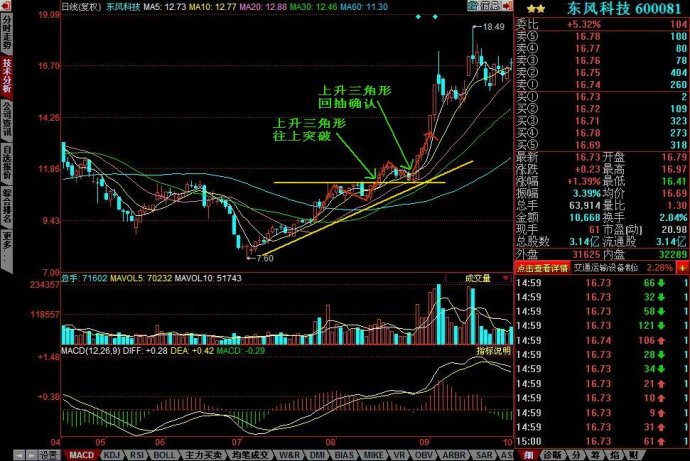Click the 18.49 high price label on chart
The width and height of the screenshot is (690, 461).
[x=493, y=27]
